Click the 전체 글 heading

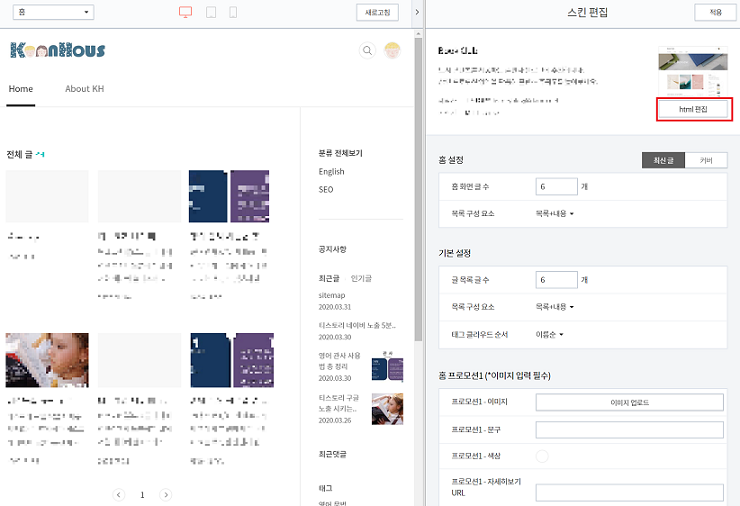20,154
